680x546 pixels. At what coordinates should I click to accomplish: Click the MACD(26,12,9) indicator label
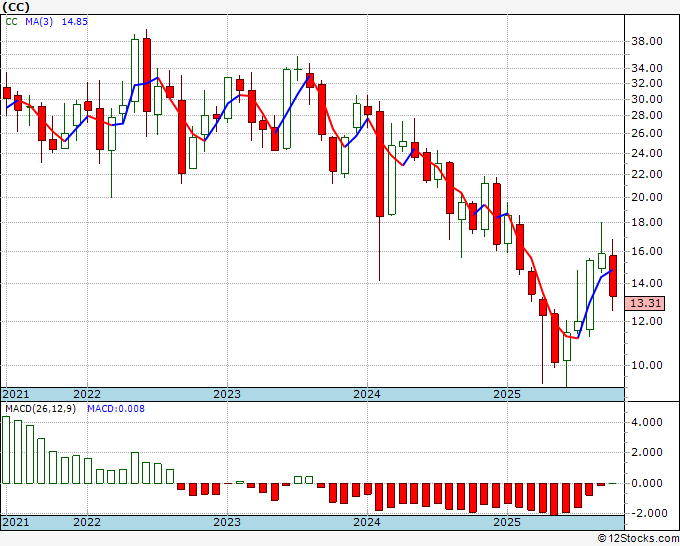coord(40,409)
